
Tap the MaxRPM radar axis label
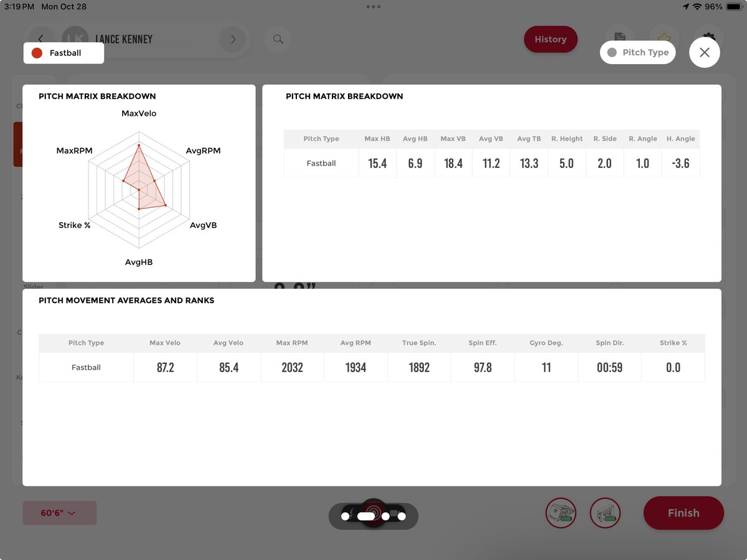[x=74, y=151]
